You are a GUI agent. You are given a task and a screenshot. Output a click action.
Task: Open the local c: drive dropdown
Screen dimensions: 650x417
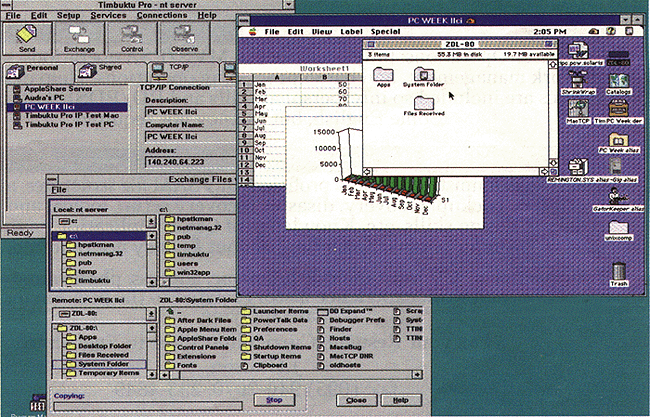pos(151,222)
